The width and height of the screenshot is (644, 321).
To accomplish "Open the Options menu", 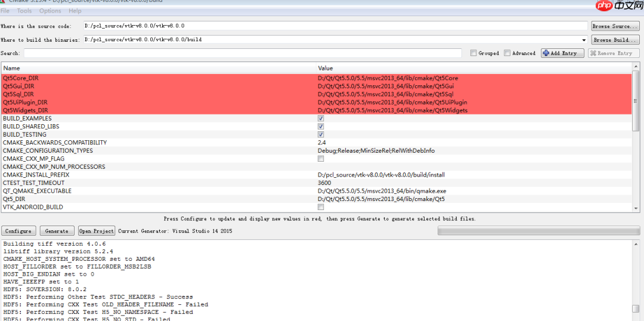I will coord(50,11).
